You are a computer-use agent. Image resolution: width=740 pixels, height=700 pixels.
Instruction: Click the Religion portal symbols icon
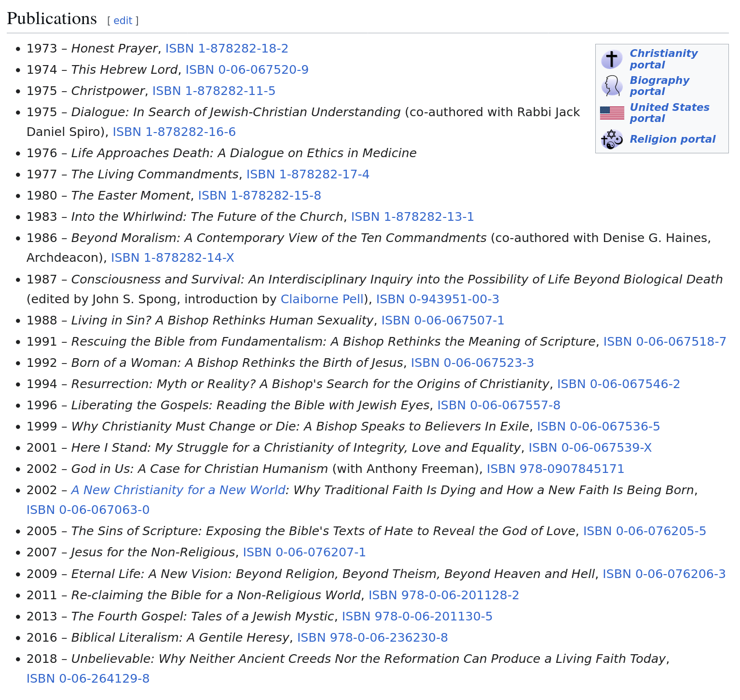[x=612, y=139]
